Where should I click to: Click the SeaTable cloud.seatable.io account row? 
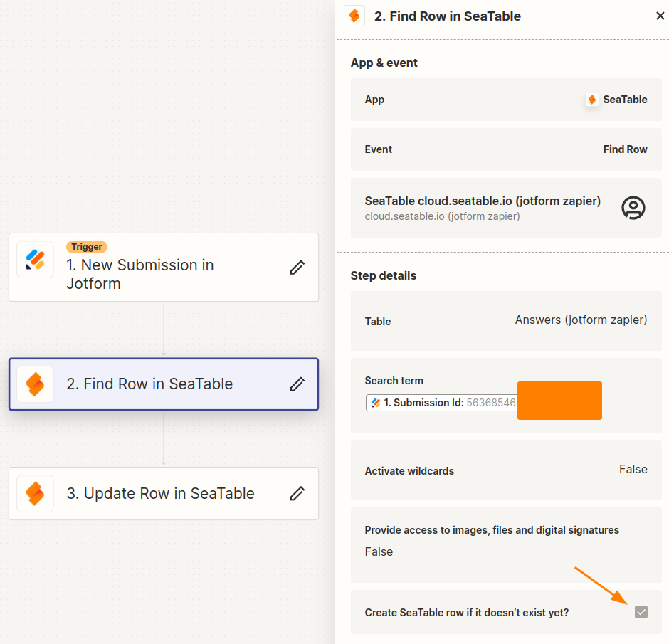[x=506, y=208]
